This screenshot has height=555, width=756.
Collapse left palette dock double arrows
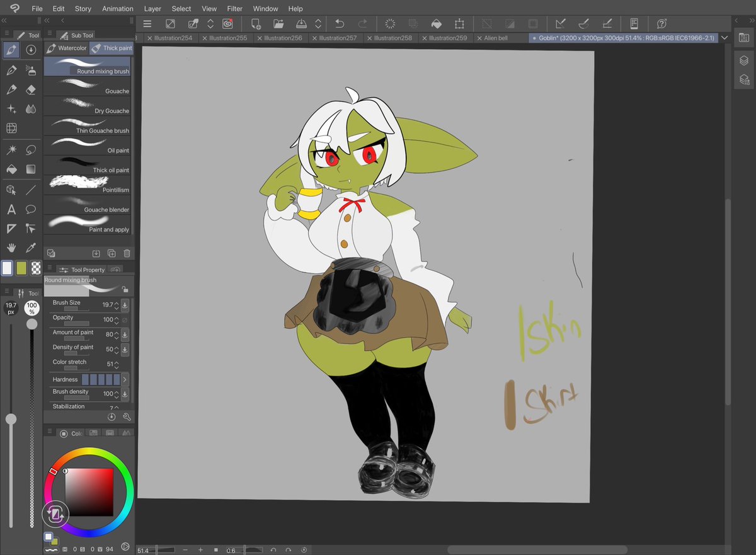point(5,21)
